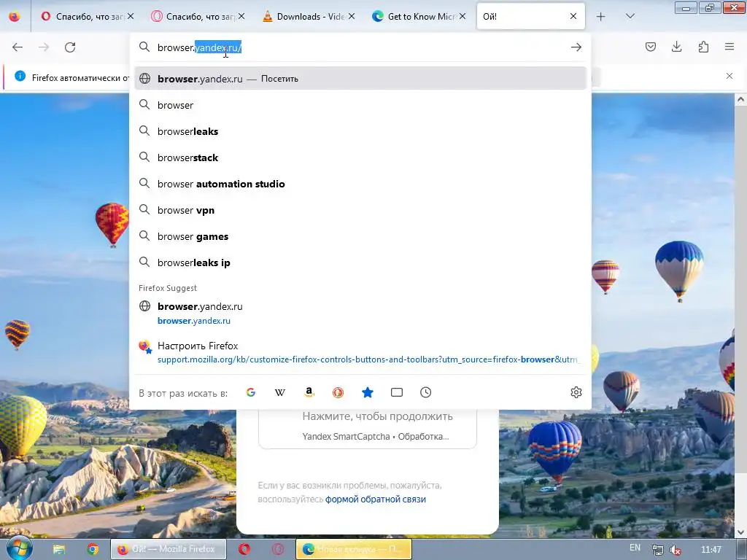
Task: Open search settings gear
Action: tap(576, 392)
